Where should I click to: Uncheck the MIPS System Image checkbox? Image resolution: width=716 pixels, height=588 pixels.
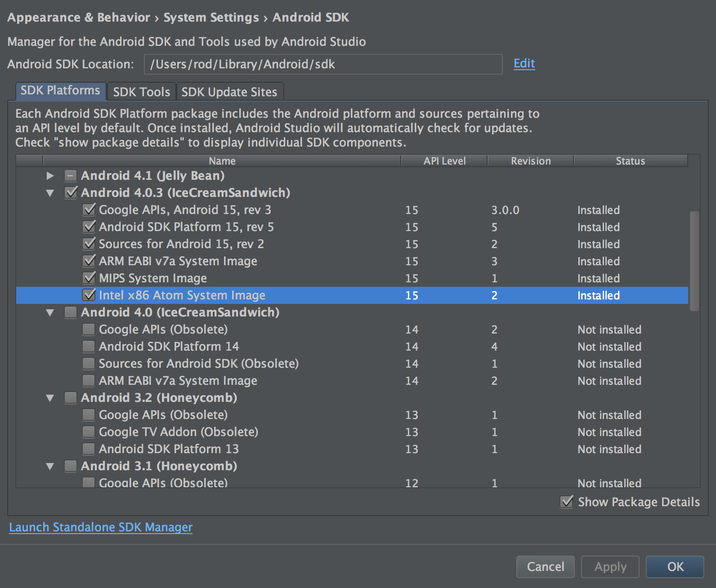[89, 278]
